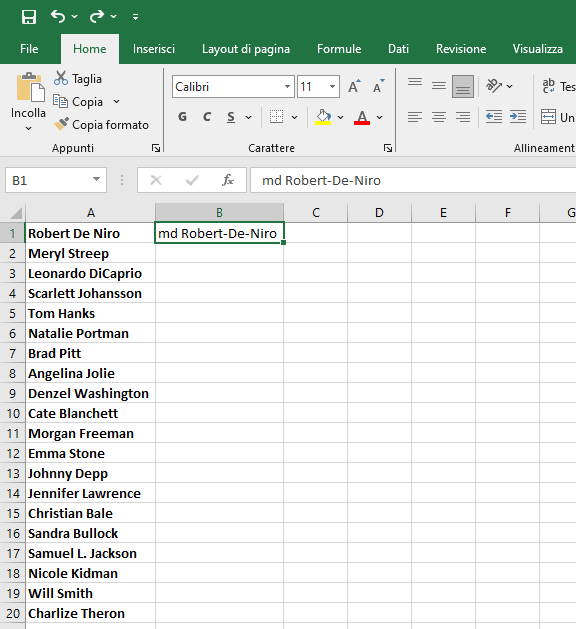The image size is (576, 629).
Task: Apply red font color
Action: pyautogui.click(x=362, y=117)
